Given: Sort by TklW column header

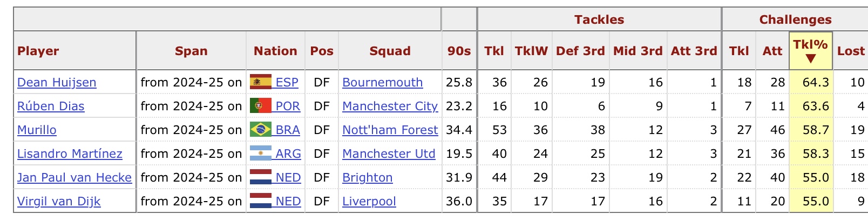Looking at the screenshot, I should [x=531, y=51].
